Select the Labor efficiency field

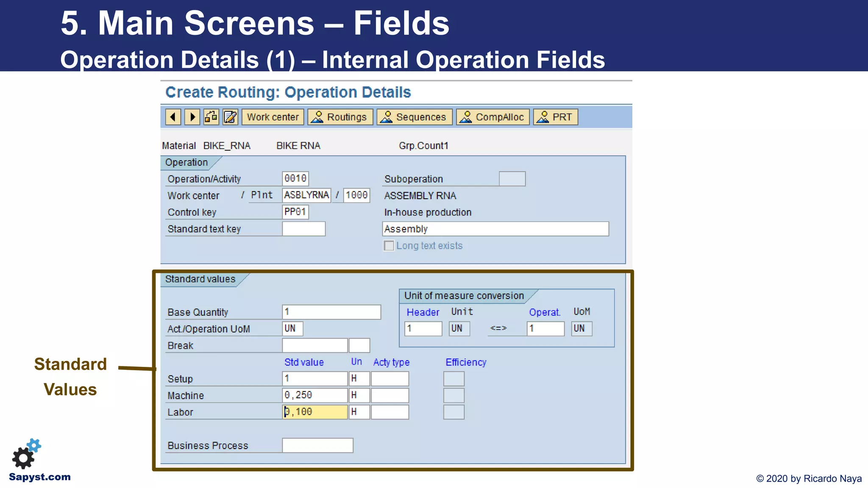(454, 412)
